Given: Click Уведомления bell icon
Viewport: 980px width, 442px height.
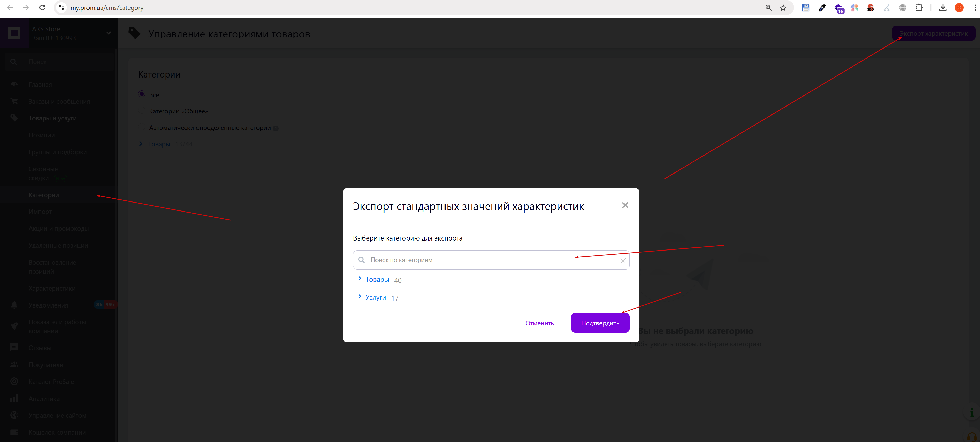Looking at the screenshot, I should [x=14, y=305].
